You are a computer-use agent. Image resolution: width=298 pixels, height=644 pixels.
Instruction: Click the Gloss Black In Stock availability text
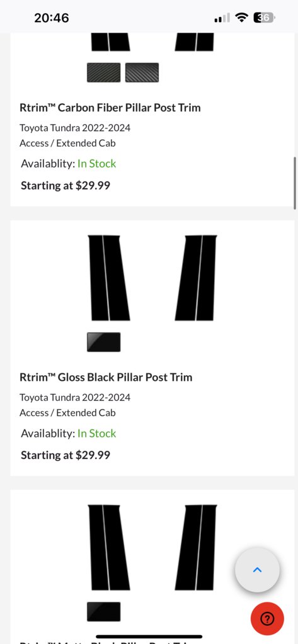pos(96,433)
